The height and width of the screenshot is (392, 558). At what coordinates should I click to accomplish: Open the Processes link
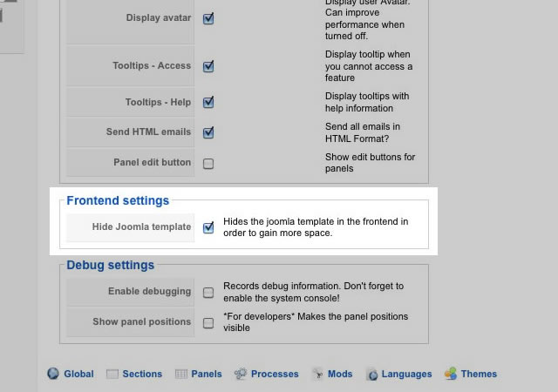click(x=275, y=374)
